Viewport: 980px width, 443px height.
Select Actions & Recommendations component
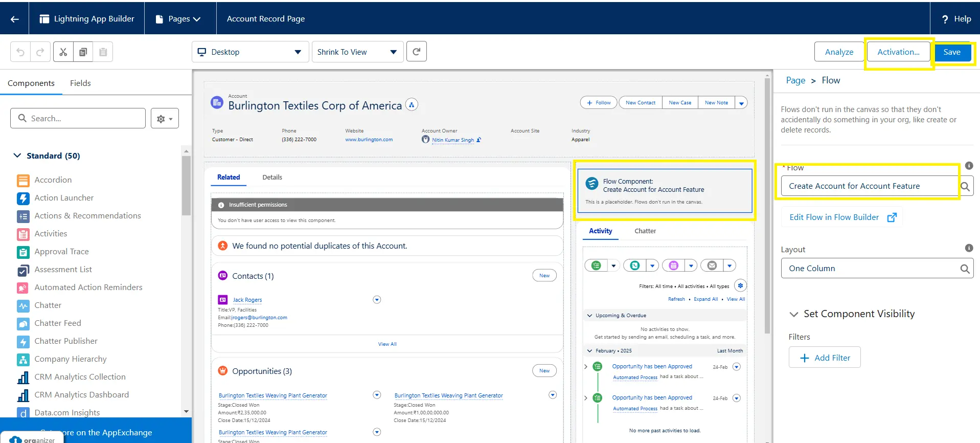87,216
